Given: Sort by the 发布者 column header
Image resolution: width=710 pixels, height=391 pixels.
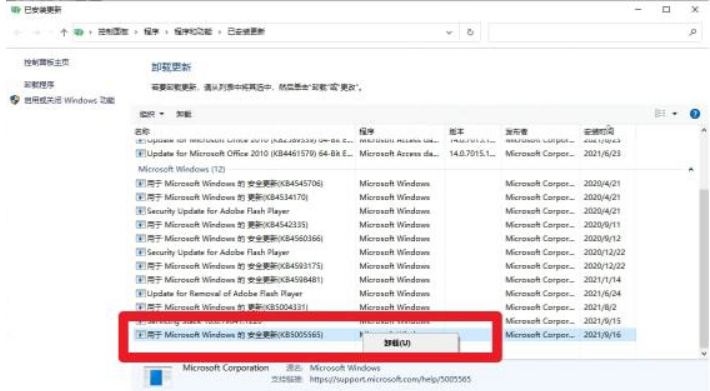Looking at the screenshot, I should 517,132.
